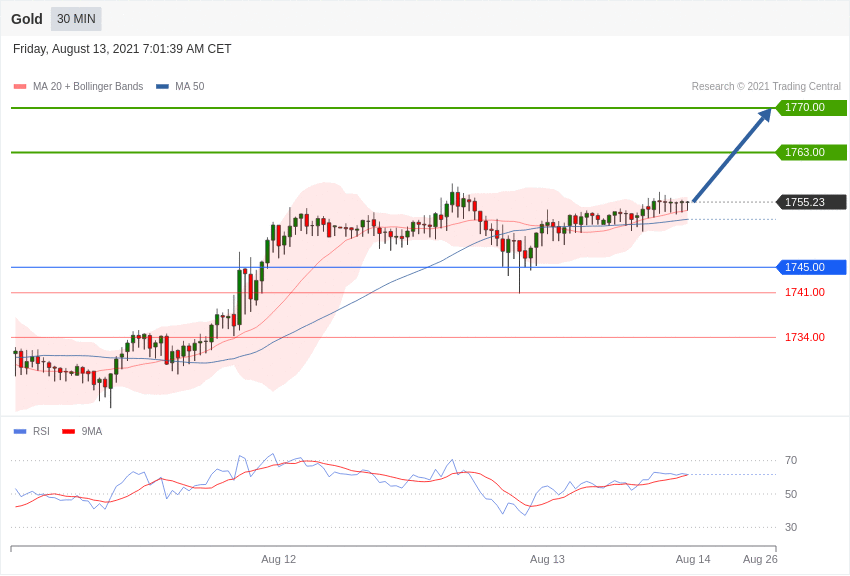Image resolution: width=850 pixels, height=576 pixels.
Task: Click the RSI 70 level label
Action: click(x=791, y=460)
